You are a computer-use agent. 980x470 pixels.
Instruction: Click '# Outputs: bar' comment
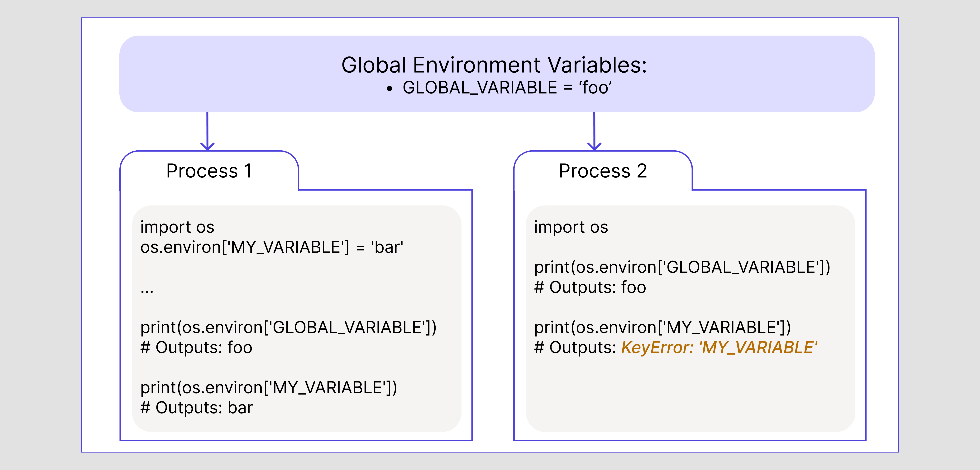pos(196,408)
